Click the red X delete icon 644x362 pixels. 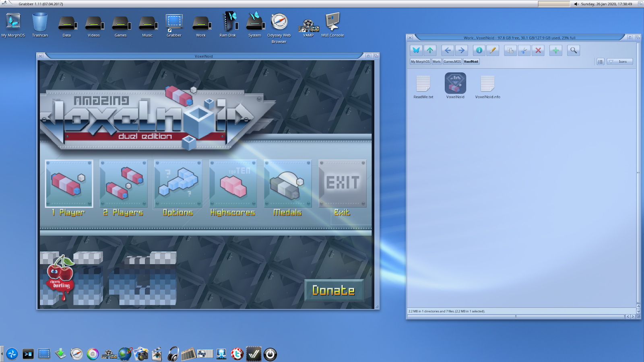click(x=538, y=50)
